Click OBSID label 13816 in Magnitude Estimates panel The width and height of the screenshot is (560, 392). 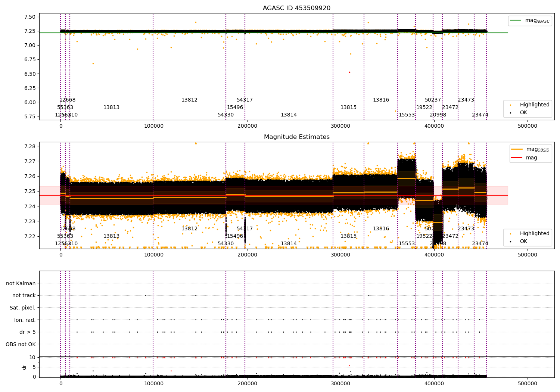[381, 229]
